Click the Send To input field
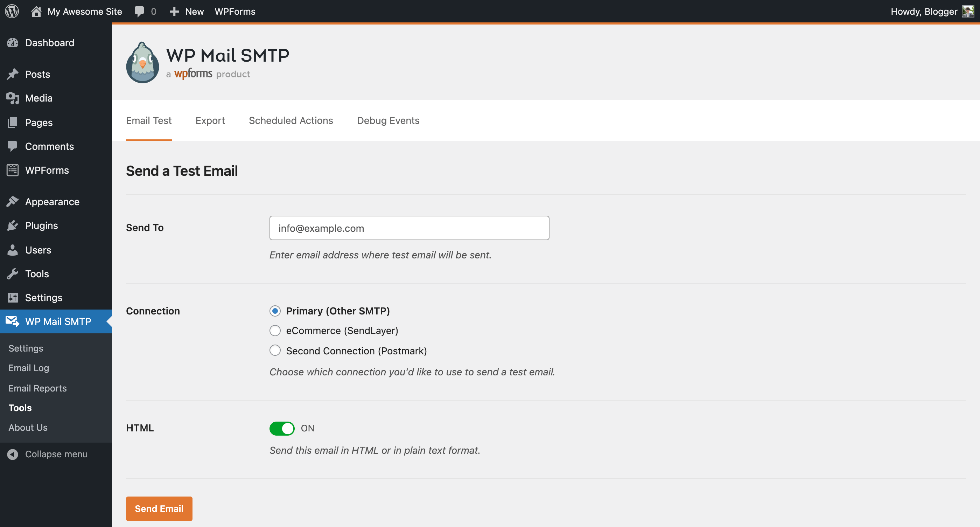 (x=409, y=228)
